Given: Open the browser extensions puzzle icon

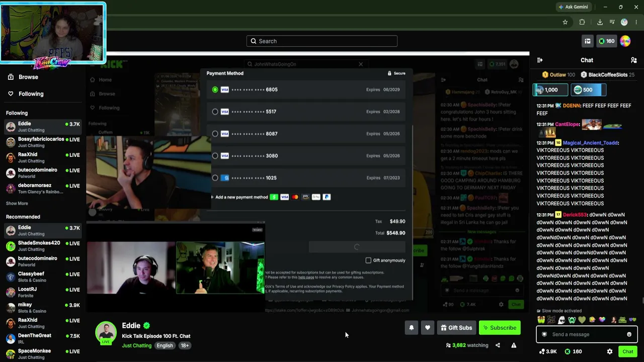Looking at the screenshot, I should click(x=582, y=22).
